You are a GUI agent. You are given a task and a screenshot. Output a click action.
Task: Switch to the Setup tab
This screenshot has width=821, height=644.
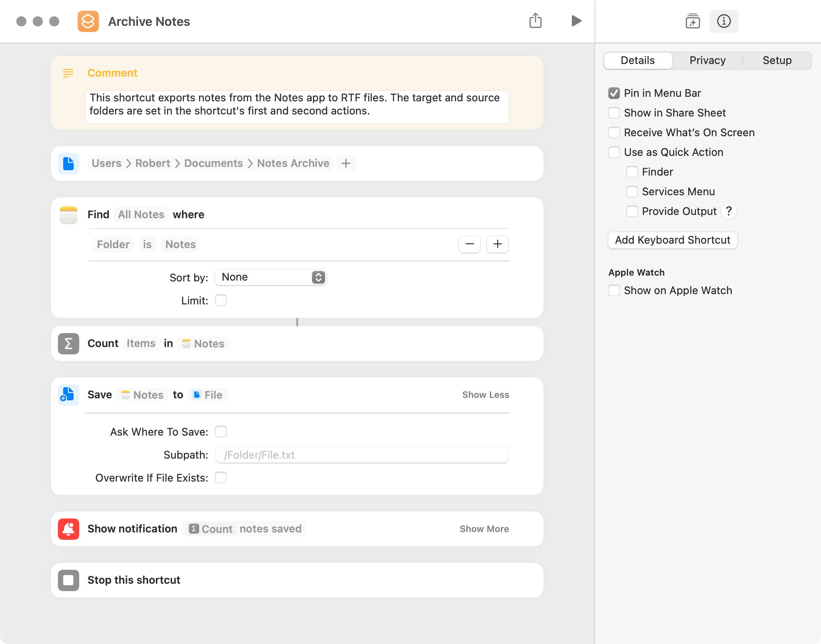777,60
